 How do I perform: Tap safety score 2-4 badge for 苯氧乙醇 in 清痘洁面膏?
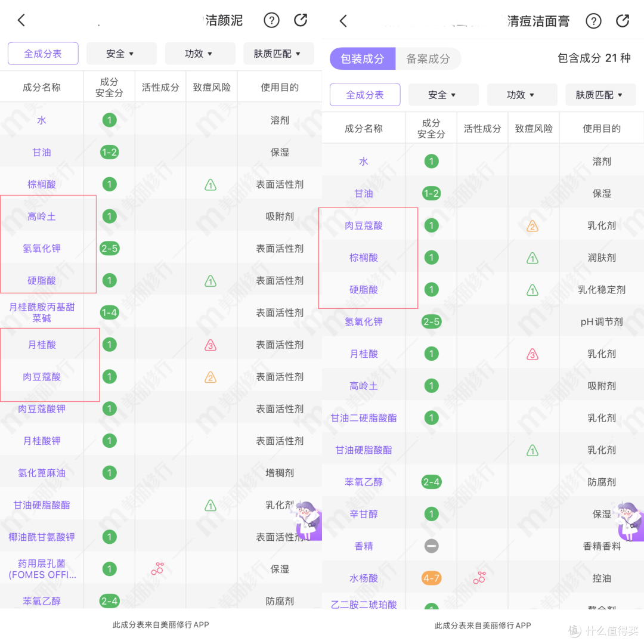pos(431,482)
